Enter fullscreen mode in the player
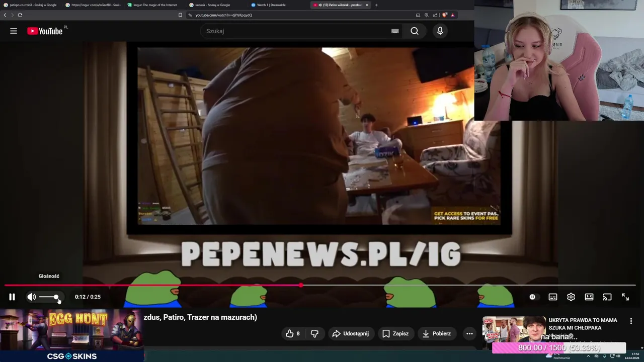 pyautogui.click(x=625, y=297)
